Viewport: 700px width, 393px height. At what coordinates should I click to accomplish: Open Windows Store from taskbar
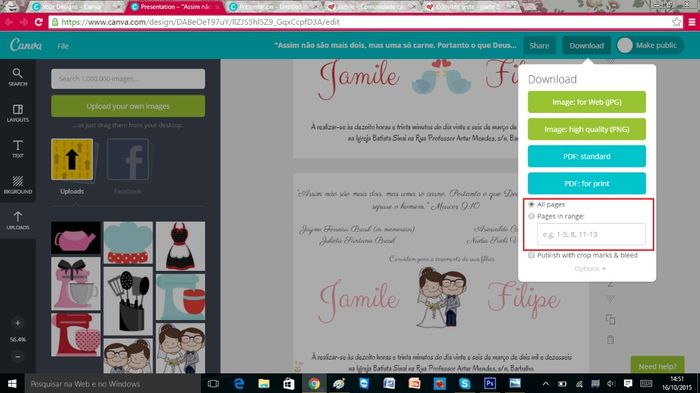289,384
